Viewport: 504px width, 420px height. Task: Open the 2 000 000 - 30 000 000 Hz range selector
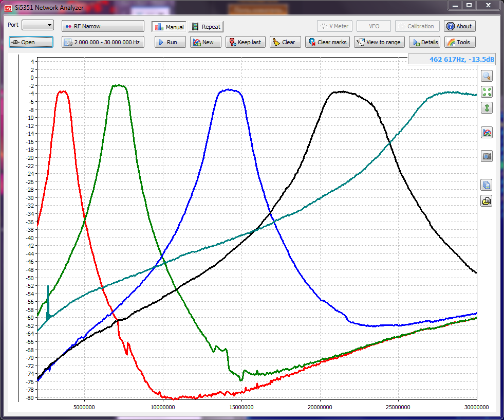[x=103, y=42]
